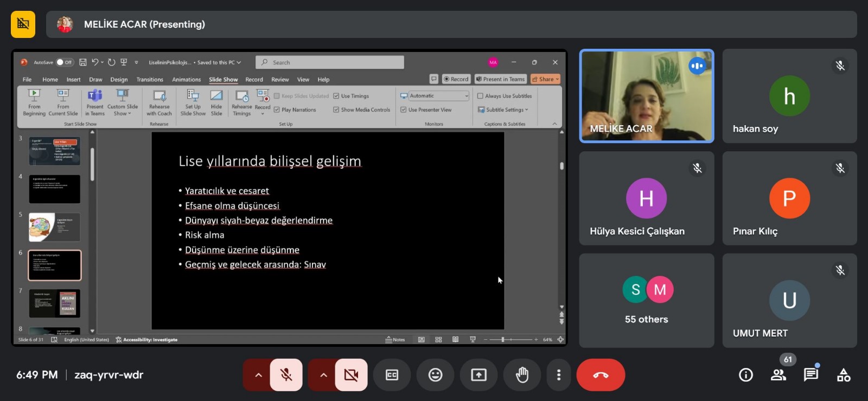
Task: Click the Present in Teams button
Action: 500,79
